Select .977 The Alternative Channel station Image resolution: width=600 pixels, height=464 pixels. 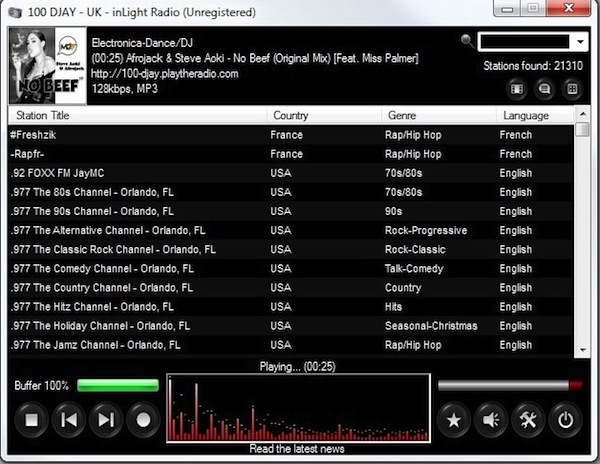coord(291,230)
